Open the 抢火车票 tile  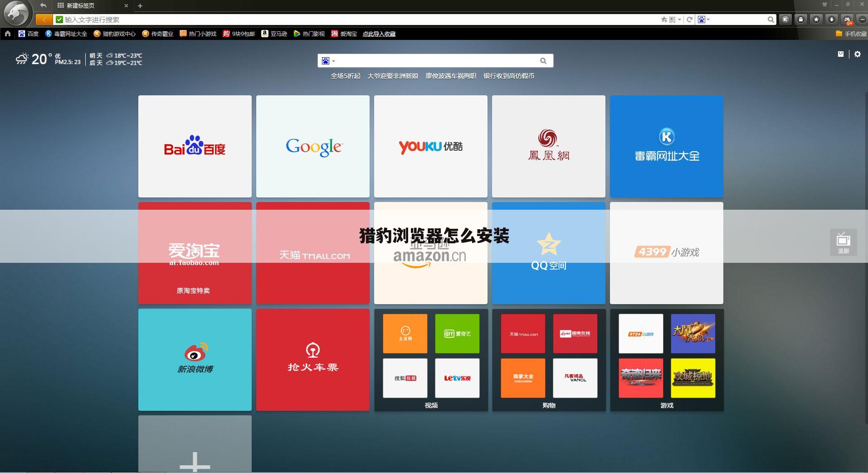(313, 360)
